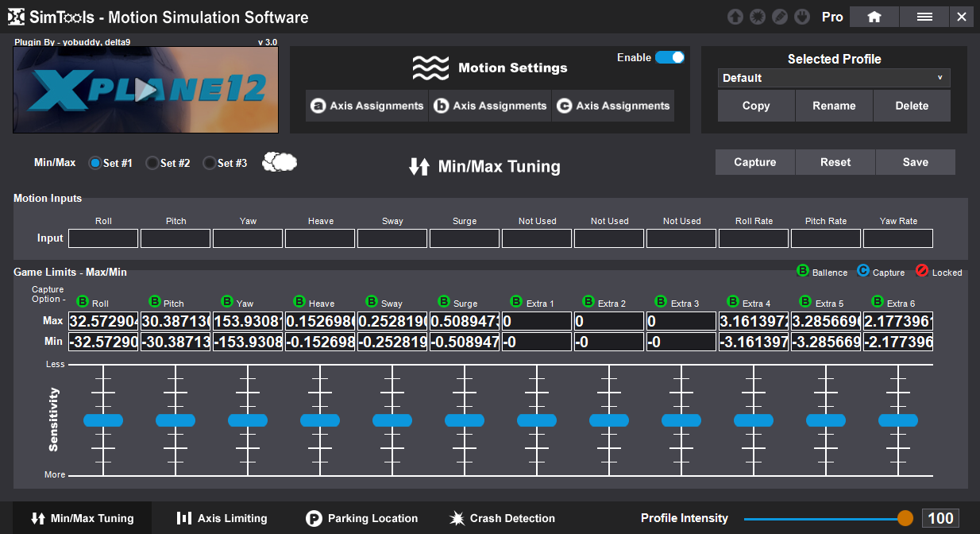The width and height of the screenshot is (980, 534).
Task: Click the Capture button for Min/Max Tuning
Action: 754,161
